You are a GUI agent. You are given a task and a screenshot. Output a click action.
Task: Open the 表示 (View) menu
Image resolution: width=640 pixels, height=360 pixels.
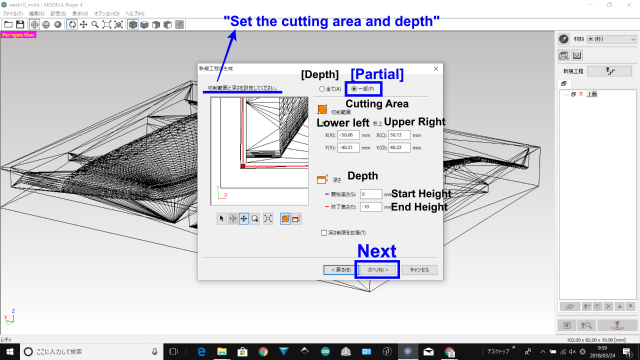click(80, 13)
